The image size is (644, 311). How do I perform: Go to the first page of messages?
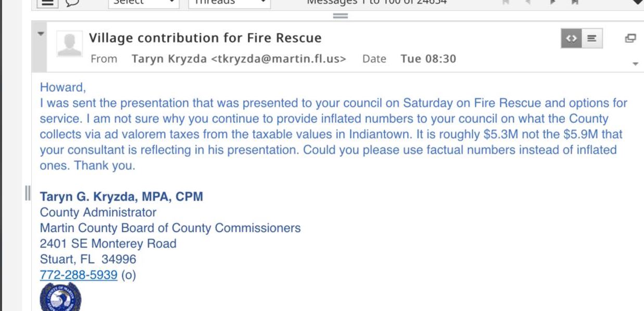tap(504, 2)
